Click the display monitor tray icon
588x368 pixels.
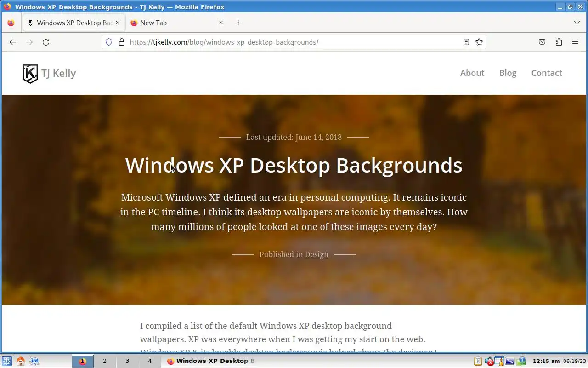click(x=510, y=361)
